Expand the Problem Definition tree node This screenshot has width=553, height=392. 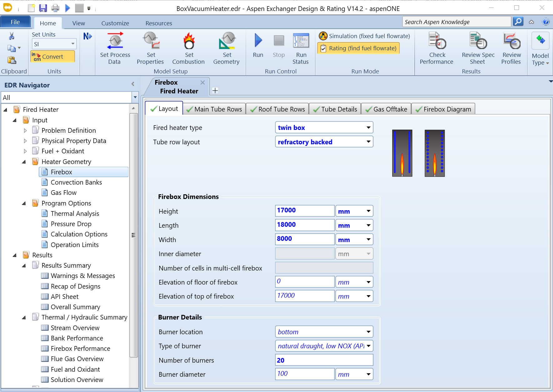(25, 131)
